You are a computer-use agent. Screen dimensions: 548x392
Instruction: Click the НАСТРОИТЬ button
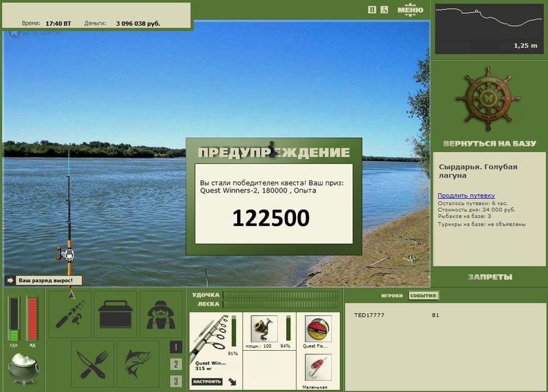[x=207, y=382]
